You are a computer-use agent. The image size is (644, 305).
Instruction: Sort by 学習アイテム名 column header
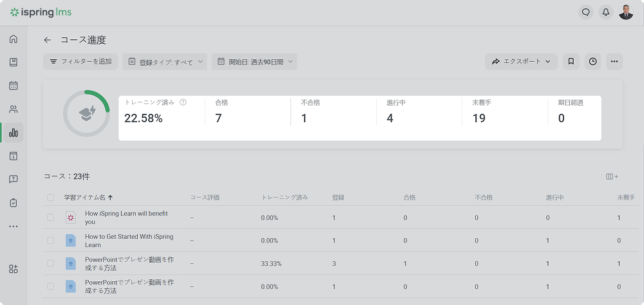coord(88,198)
